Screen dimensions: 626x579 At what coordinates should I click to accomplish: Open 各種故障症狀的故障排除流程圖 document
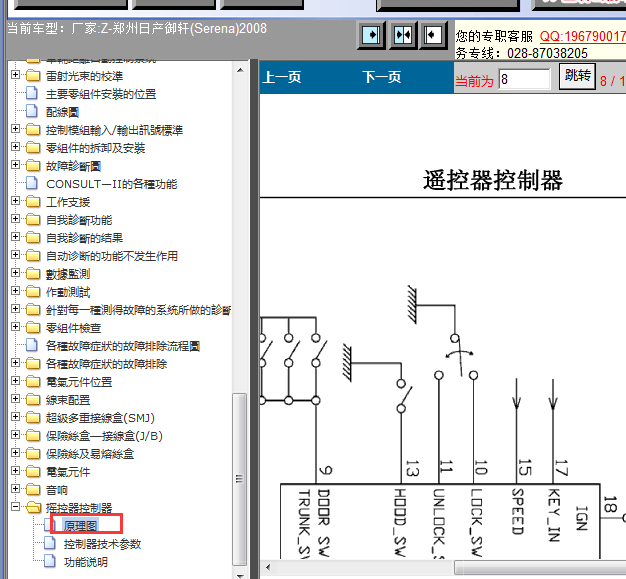[x=123, y=346]
